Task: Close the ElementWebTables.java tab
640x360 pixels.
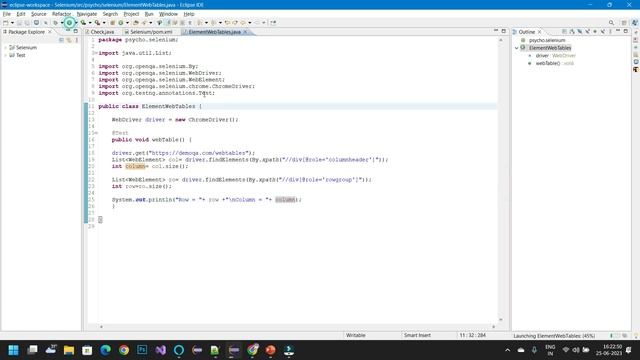Action: pos(245,32)
